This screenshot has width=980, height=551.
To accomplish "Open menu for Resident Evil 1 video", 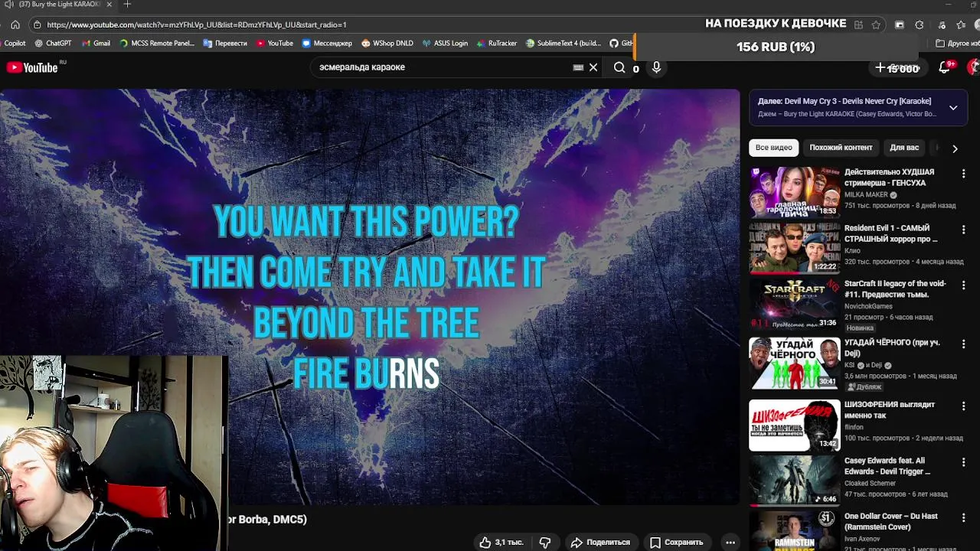I will 963,230.
